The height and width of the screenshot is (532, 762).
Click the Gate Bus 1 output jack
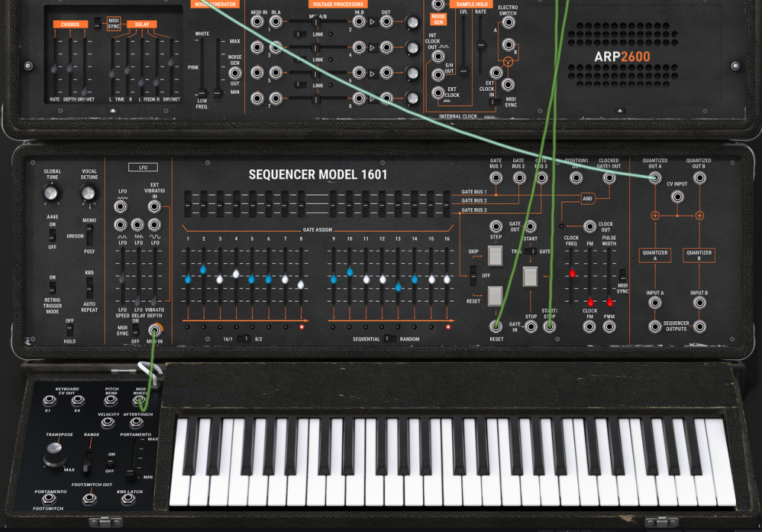coord(495,178)
